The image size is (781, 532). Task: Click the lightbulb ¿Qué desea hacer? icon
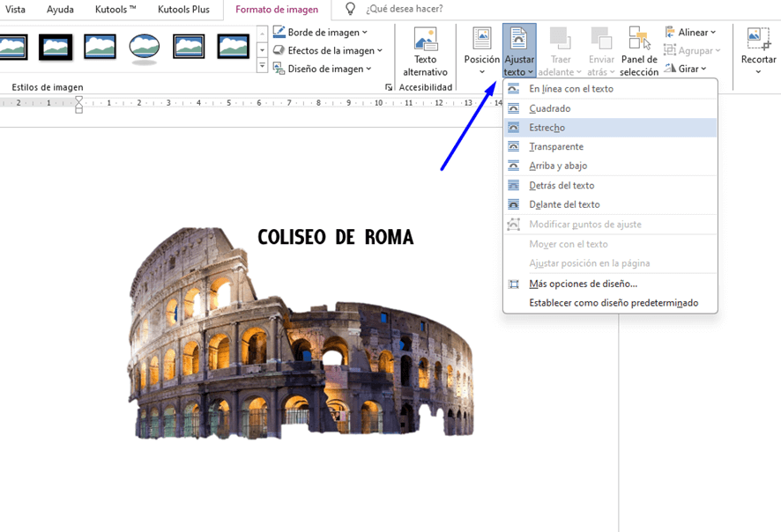pos(351,9)
